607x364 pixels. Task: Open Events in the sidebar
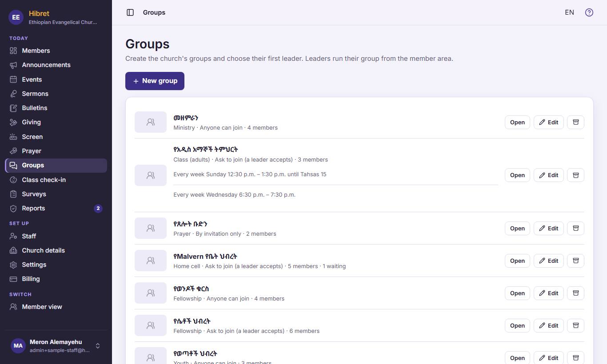tap(56, 79)
